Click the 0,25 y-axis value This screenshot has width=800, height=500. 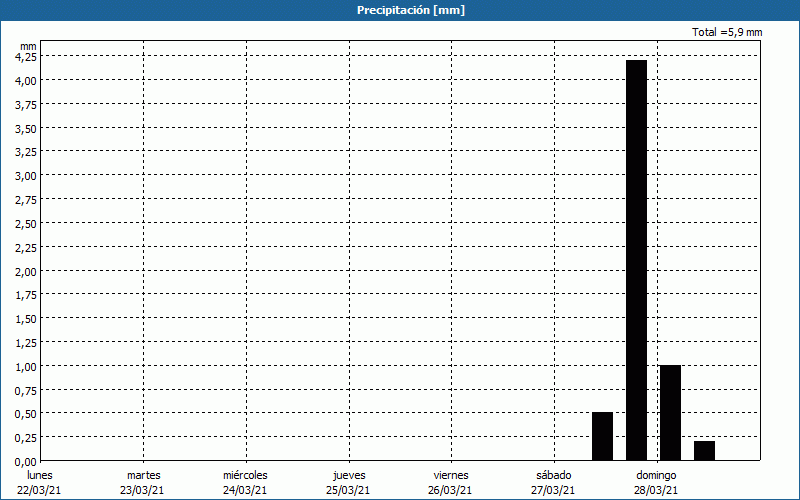tap(26, 438)
